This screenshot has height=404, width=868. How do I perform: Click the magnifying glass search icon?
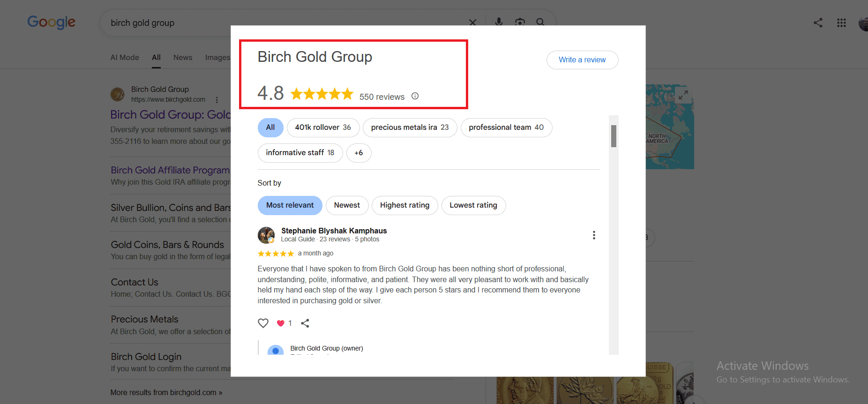[x=540, y=22]
